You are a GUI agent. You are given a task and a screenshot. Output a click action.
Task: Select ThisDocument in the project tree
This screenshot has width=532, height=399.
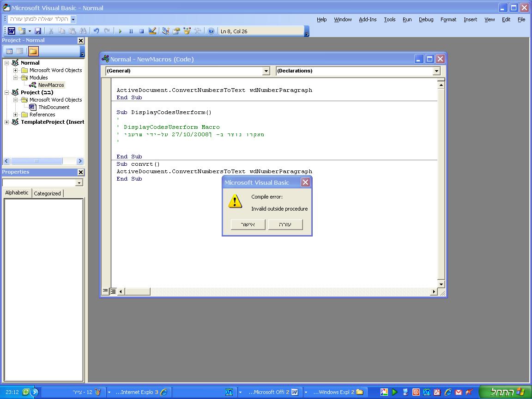pos(54,107)
